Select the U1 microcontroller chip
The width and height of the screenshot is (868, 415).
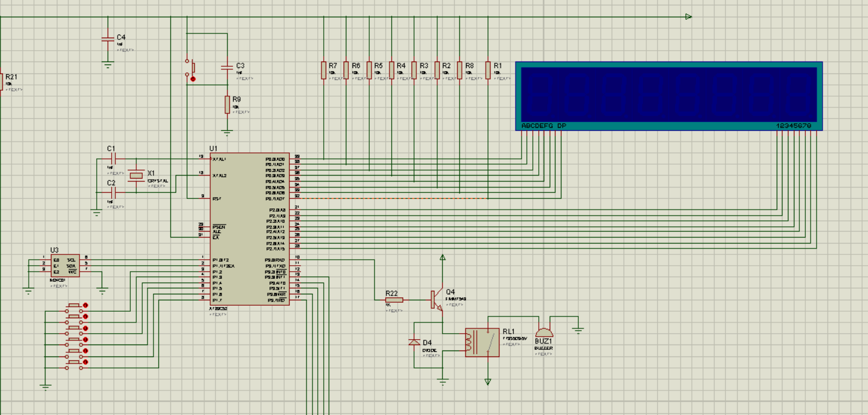(249, 229)
